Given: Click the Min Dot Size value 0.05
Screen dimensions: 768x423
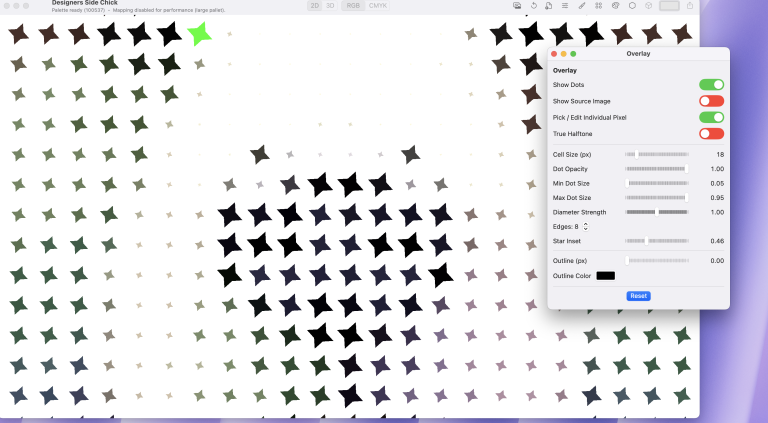Looking at the screenshot, I should pos(717,183).
